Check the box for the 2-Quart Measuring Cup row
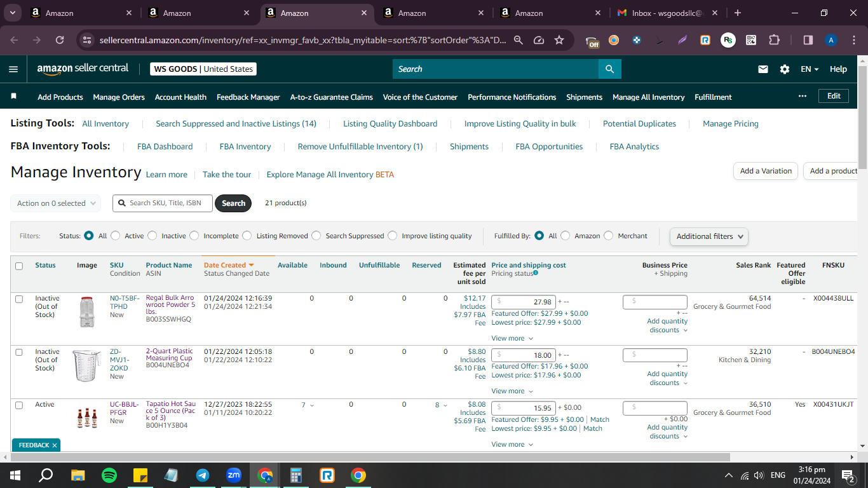868x488 pixels. 19,352
